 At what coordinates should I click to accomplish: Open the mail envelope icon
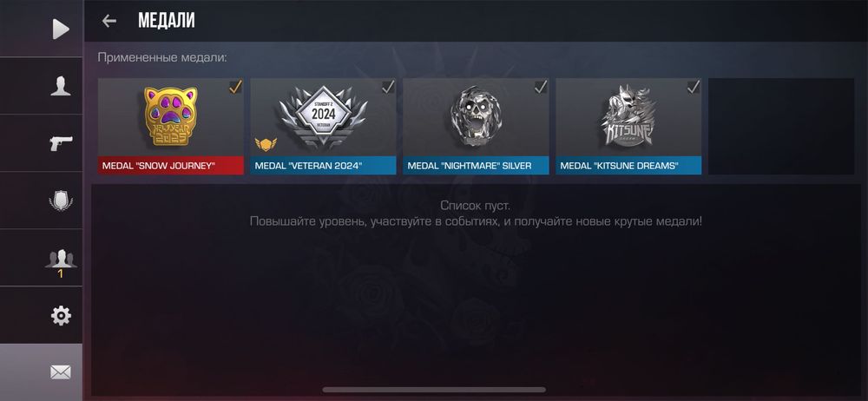(61, 372)
